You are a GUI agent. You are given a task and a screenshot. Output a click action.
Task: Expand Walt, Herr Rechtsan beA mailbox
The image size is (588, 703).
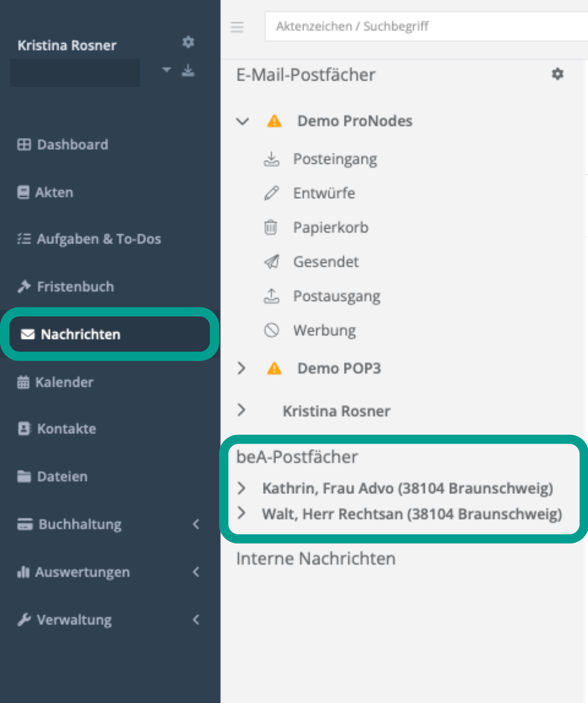[x=242, y=513]
